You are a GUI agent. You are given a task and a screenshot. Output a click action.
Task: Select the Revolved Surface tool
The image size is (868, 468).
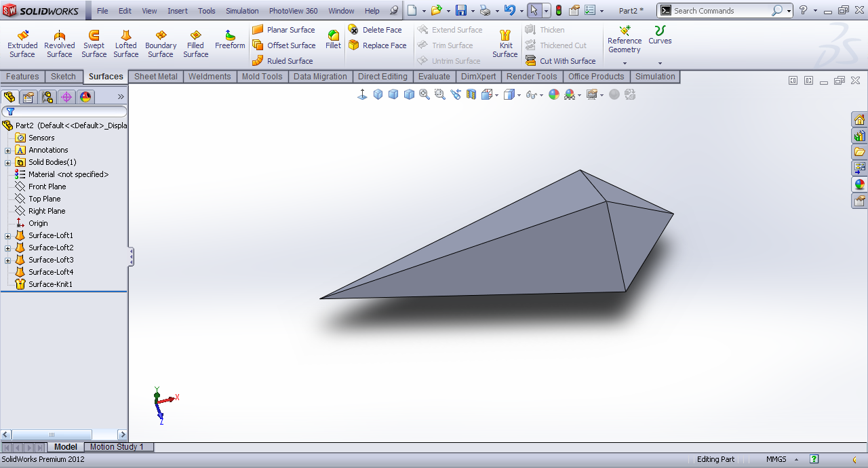pyautogui.click(x=59, y=44)
